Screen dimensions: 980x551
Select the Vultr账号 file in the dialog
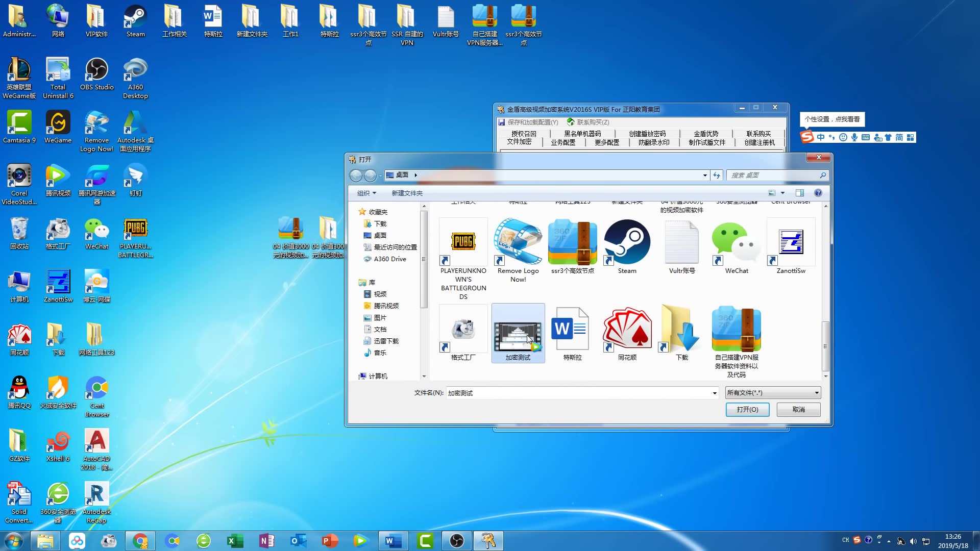pos(682,247)
